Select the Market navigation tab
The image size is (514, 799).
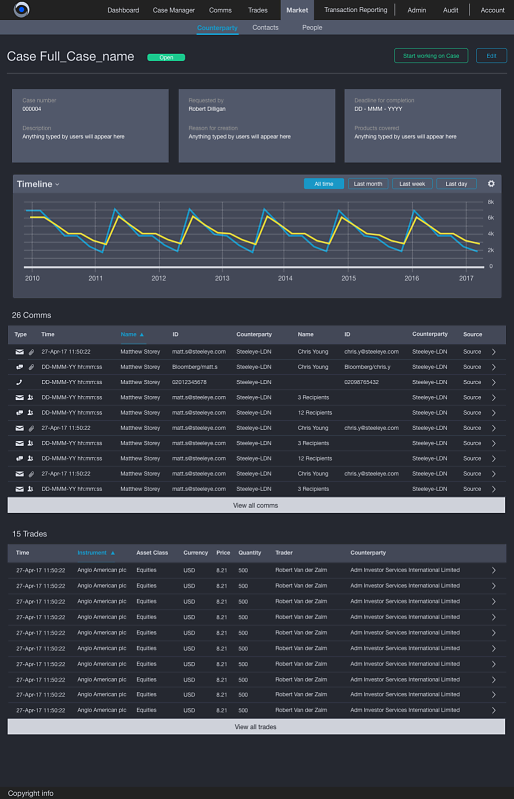(297, 10)
